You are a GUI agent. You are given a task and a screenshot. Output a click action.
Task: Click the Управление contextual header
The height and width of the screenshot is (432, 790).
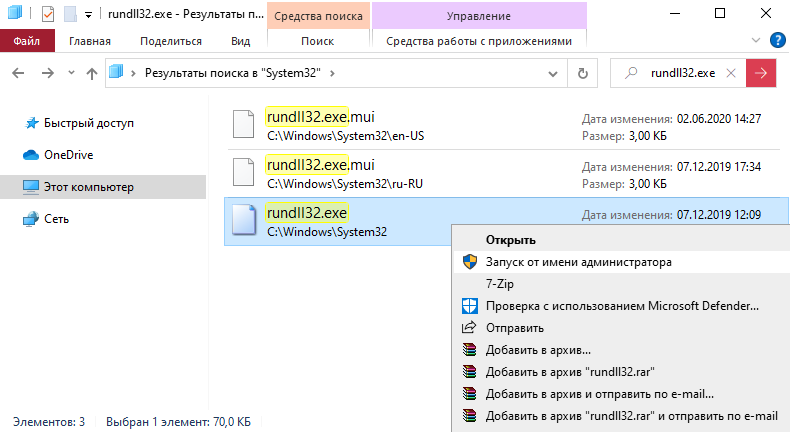point(479,16)
